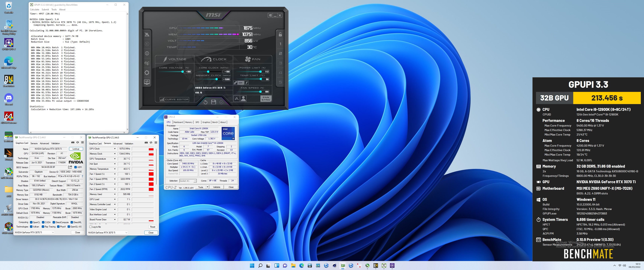Click the profile lock icon in Afterburner
The width and height of the screenshot is (644, 270).
click(x=280, y=34)
